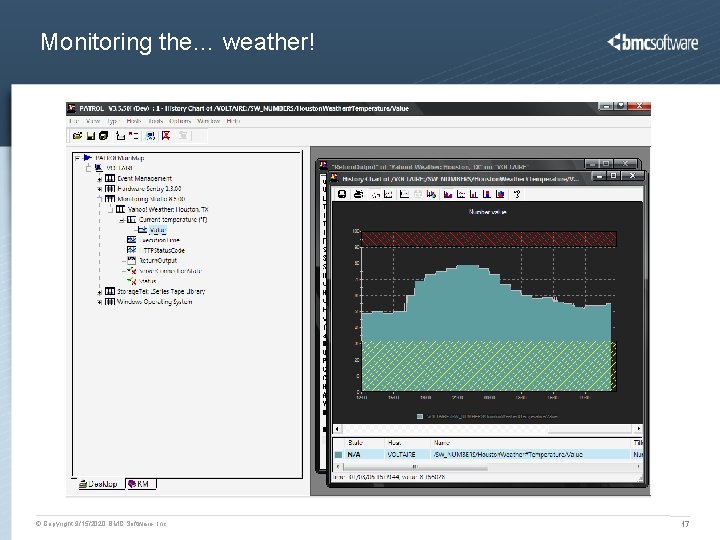Click the ReturnOutput window title bar behind chart

[450, 166]
